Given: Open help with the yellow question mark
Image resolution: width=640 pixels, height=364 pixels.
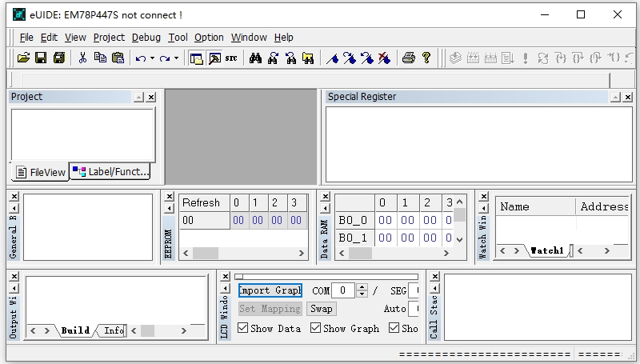Looking at the screenshot, I should click(x=426, y=58).
